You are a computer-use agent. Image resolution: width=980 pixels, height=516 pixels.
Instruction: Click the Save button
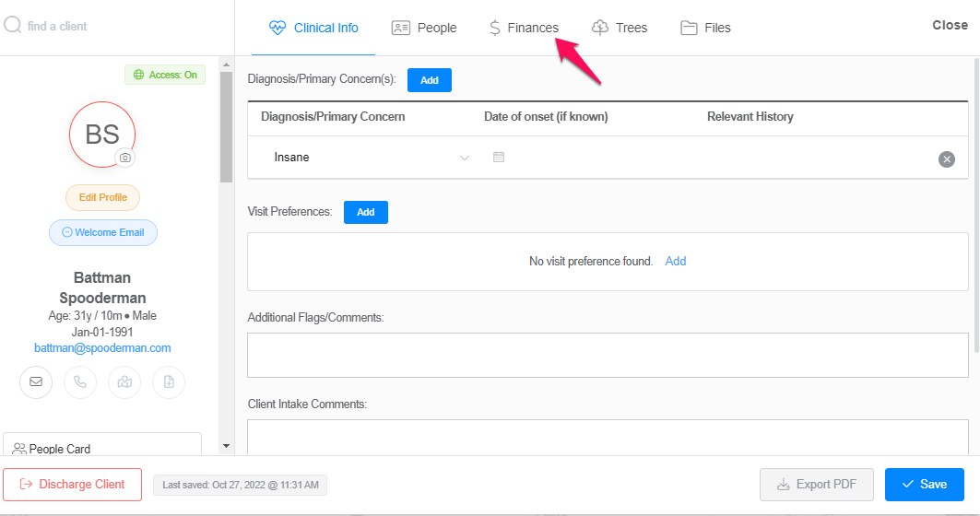pyautogui.click(x=925, y=484)
